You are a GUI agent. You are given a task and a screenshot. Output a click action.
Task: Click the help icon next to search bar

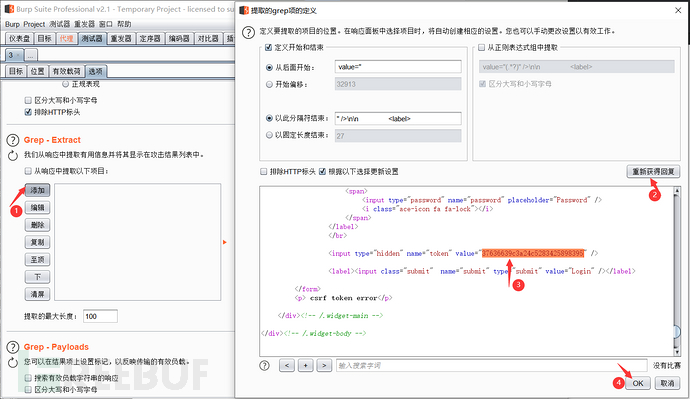(x=264, y=366)
